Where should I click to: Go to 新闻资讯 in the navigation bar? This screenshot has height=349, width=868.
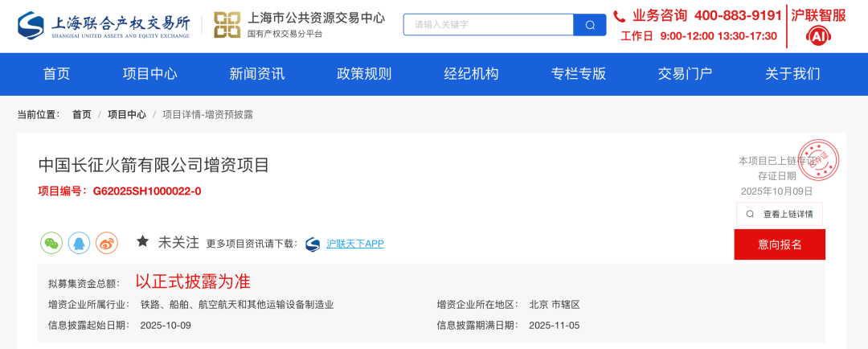coord(257,74)
